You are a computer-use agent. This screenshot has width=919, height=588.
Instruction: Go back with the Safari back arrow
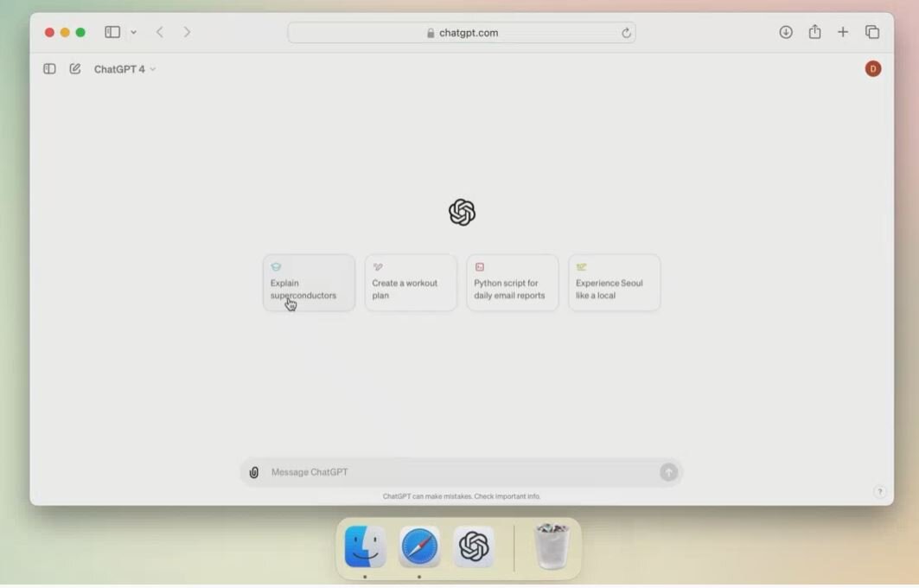click(x=159, y=32)
